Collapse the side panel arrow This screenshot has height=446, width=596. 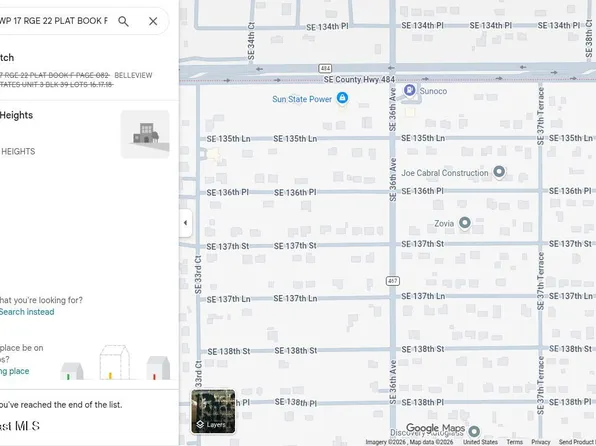(185, 223)
